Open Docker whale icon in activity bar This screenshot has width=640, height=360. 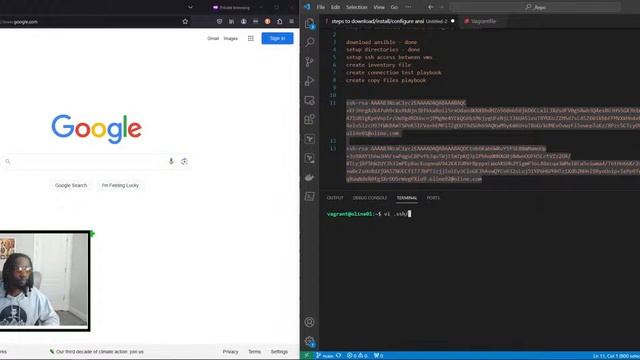[x=310, y=177]
